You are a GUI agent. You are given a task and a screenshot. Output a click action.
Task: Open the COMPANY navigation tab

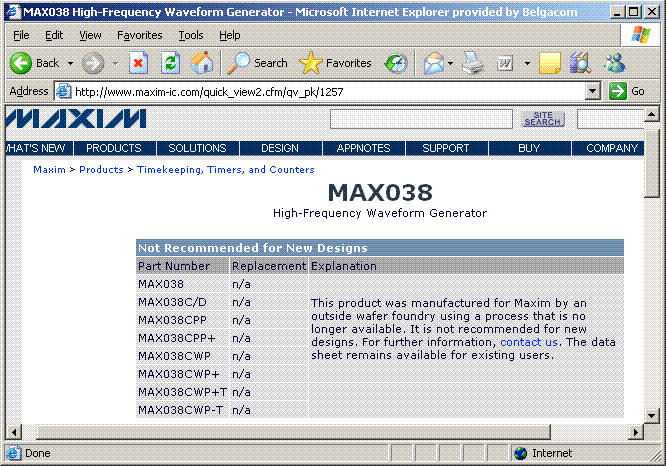pyautogui.click(x=608, y=148)
